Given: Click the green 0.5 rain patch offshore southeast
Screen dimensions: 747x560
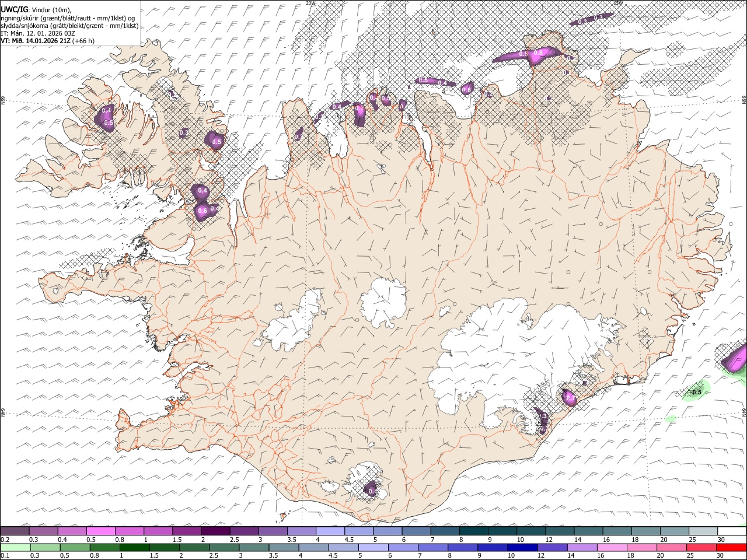Looking at the screenshot, I should (x=696, y=391).
